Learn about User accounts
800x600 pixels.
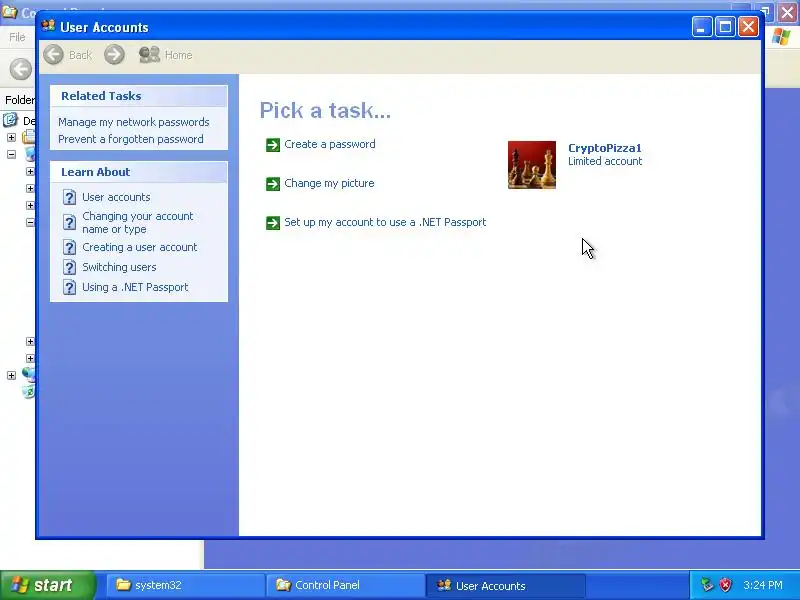point(116,197)
